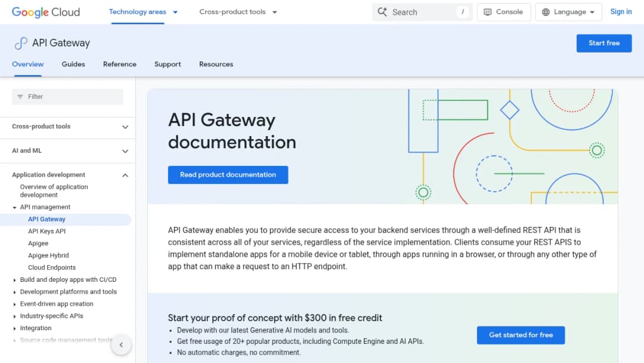Switch to the Reference tab
Viewport: 644px width, 363px height.
[119, 64]
